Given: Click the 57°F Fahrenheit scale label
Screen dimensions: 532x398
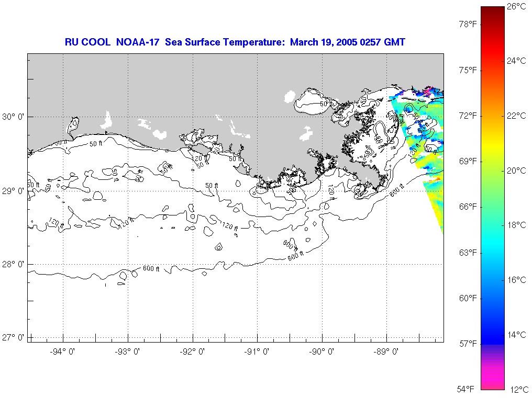Looking at the screenshot, I should coord(468,344).
